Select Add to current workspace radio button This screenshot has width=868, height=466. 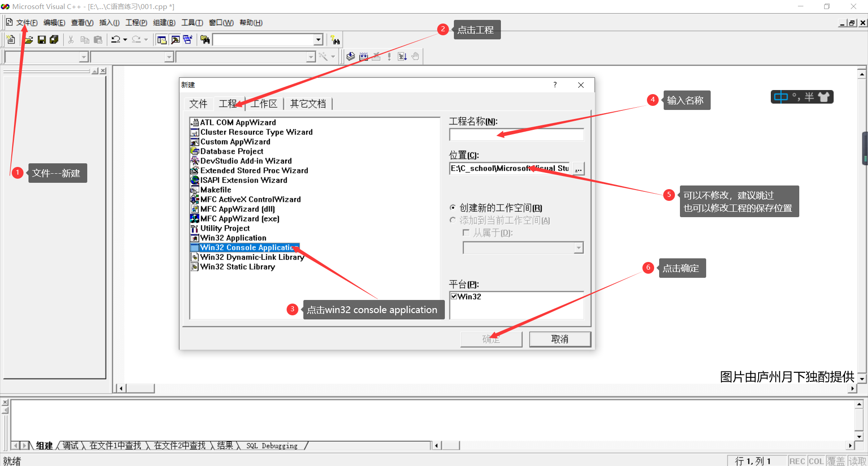click(453, 220)
